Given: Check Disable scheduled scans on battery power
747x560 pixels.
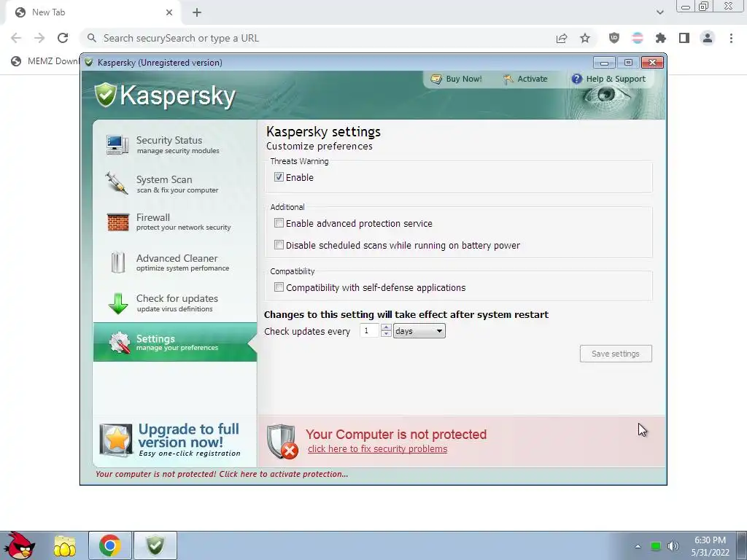Looking at the screenshot, I should pos(279,245).
